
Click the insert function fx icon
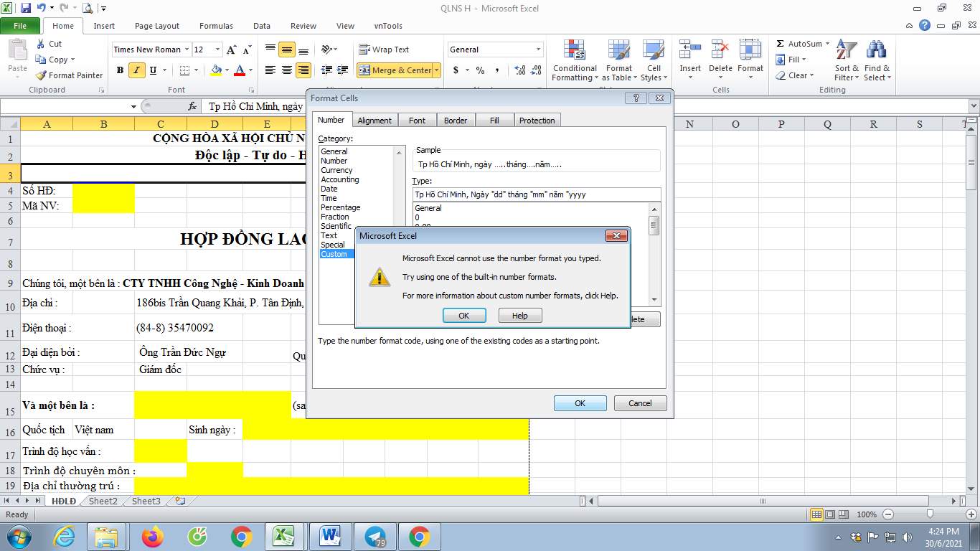pos(192,106)
